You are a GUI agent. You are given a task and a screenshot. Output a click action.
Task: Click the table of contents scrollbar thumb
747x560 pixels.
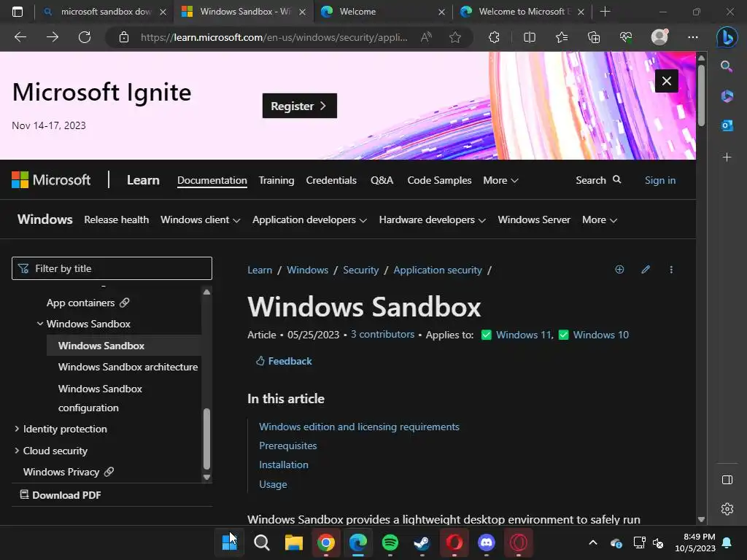(x=206, y=439)
